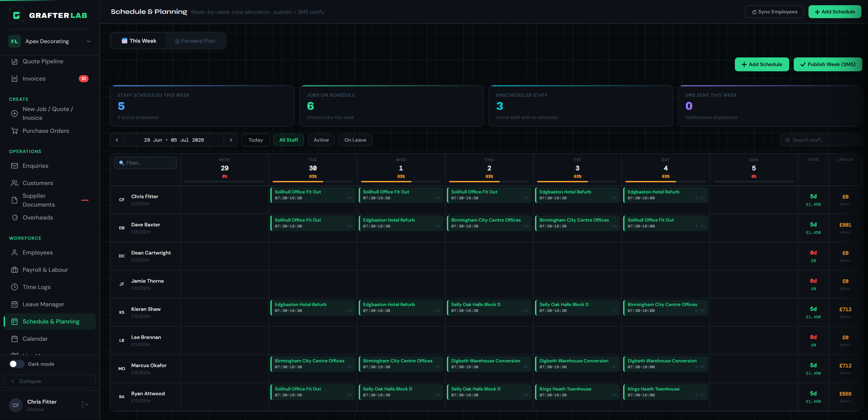Image resolution: width=868 pixels, height=420 pixels.
Task: Select the On Leave filter chip
Action: 355,140
